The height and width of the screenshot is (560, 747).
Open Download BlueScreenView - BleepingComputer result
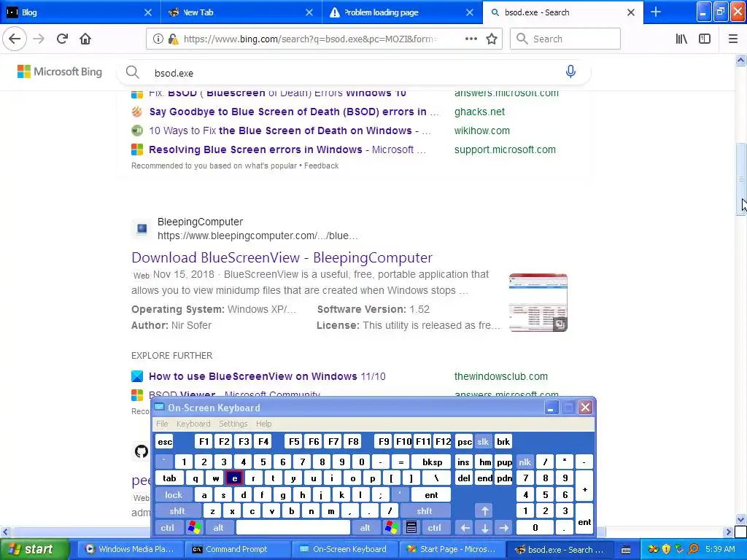[x=282, y=257]
